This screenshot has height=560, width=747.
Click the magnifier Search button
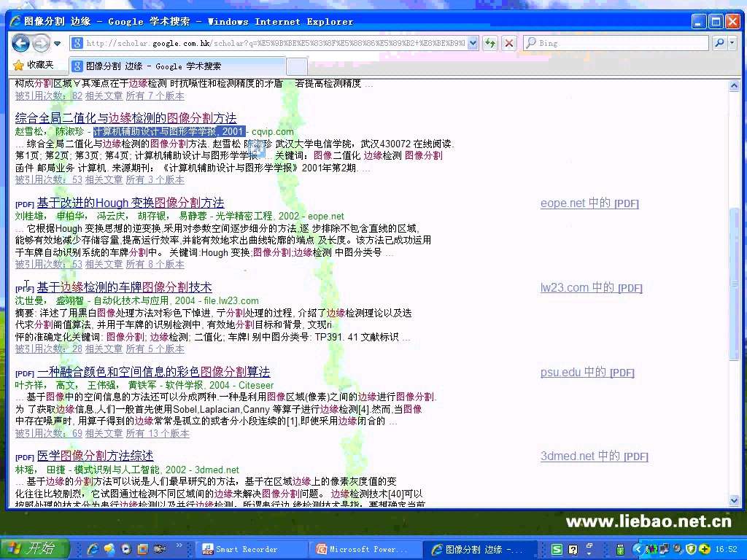click(x=720, y=43)
